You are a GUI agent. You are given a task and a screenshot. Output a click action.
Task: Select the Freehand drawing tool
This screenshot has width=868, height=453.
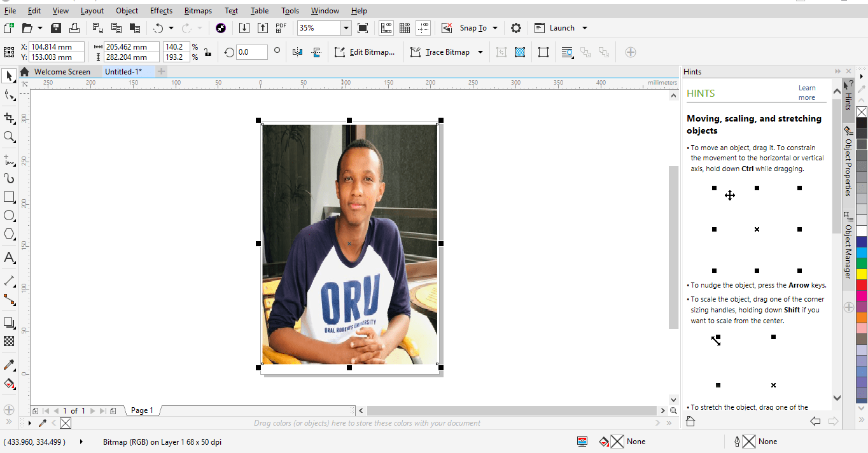point(9,159)
